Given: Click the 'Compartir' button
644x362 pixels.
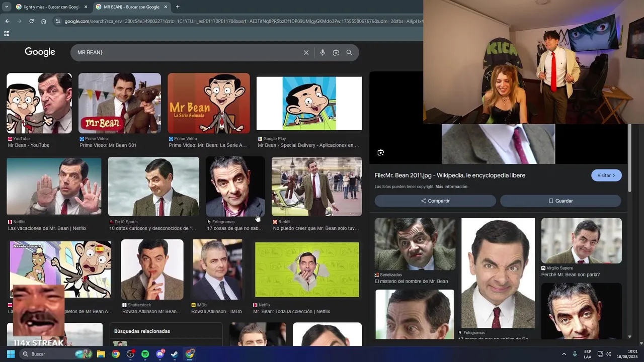Looking at the screenshot, I should (435, 201).
